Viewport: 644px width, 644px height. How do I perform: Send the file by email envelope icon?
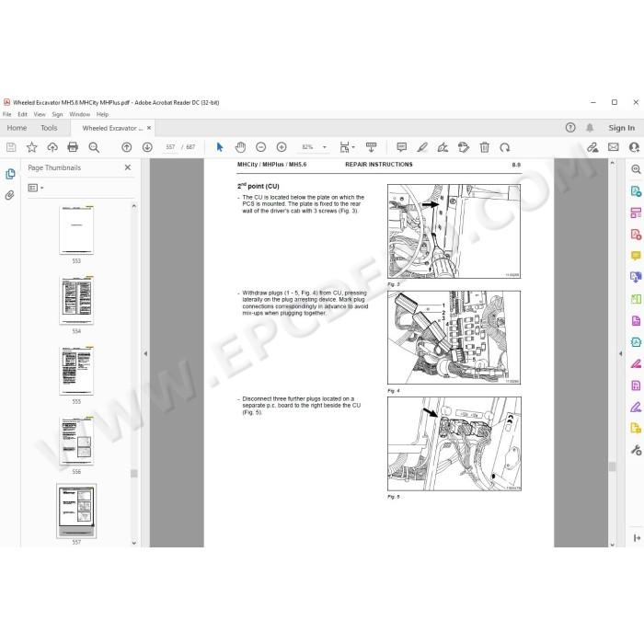(x=614, y=147)
